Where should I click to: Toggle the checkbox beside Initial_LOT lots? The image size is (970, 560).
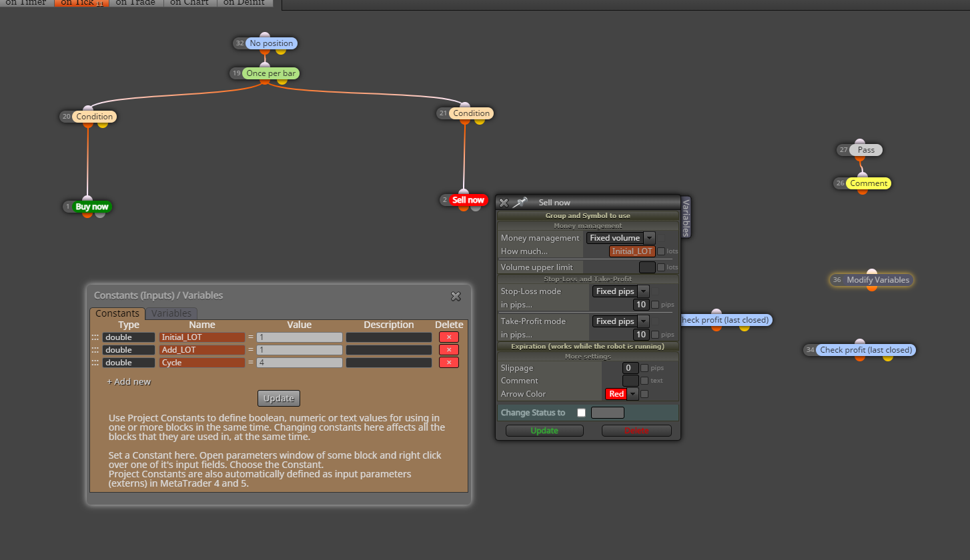661,251
